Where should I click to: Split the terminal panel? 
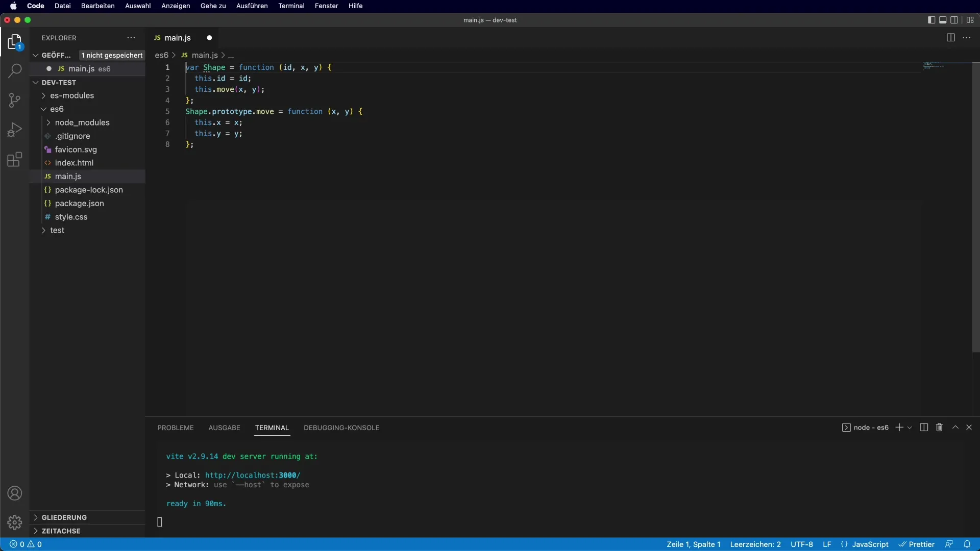click(x=924, y=428)
